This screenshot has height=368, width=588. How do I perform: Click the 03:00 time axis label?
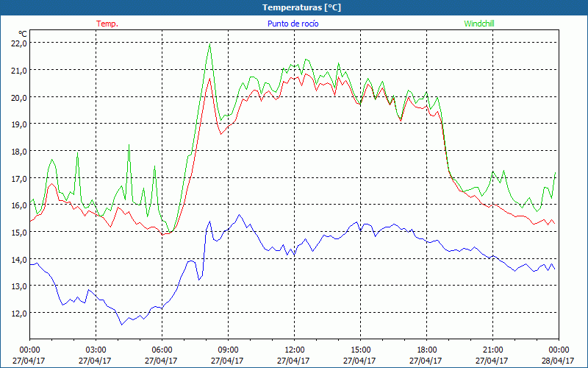pyautogui.click(x=96, y=350)
